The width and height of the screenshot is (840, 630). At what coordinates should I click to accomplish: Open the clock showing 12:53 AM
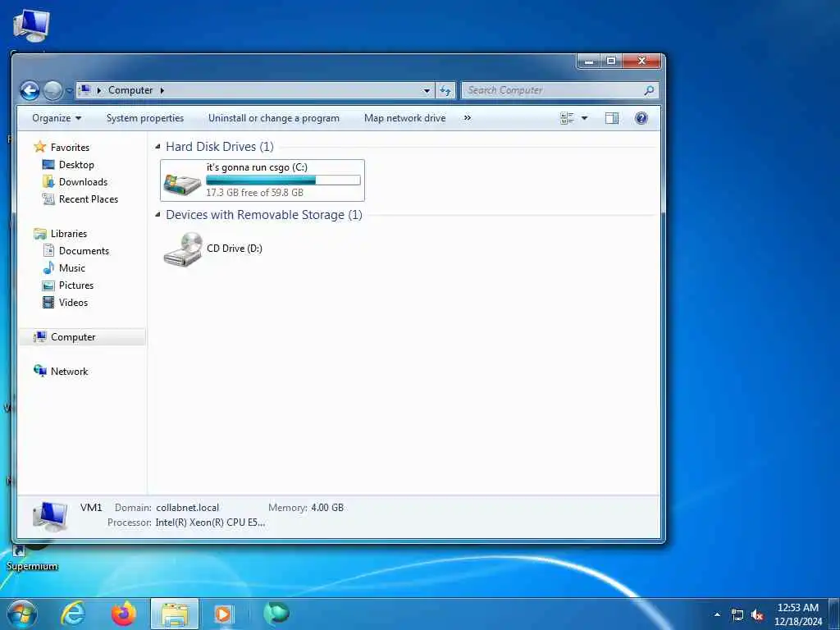point(798,614)
